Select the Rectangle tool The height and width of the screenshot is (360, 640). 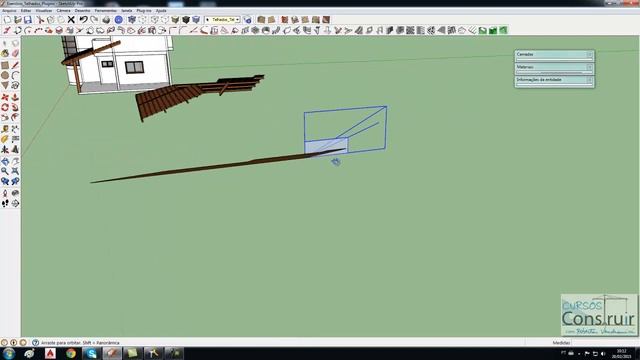[x=5, y=65]
